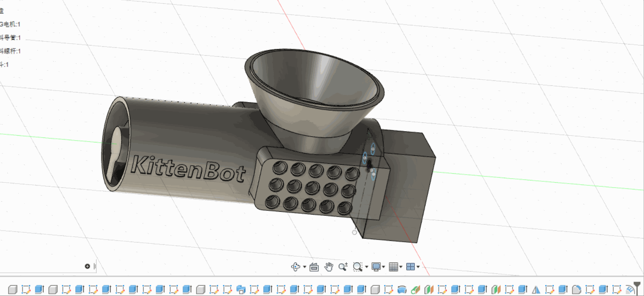
Task: Select the last feature before timeline marker
Action: click(630, 289)
